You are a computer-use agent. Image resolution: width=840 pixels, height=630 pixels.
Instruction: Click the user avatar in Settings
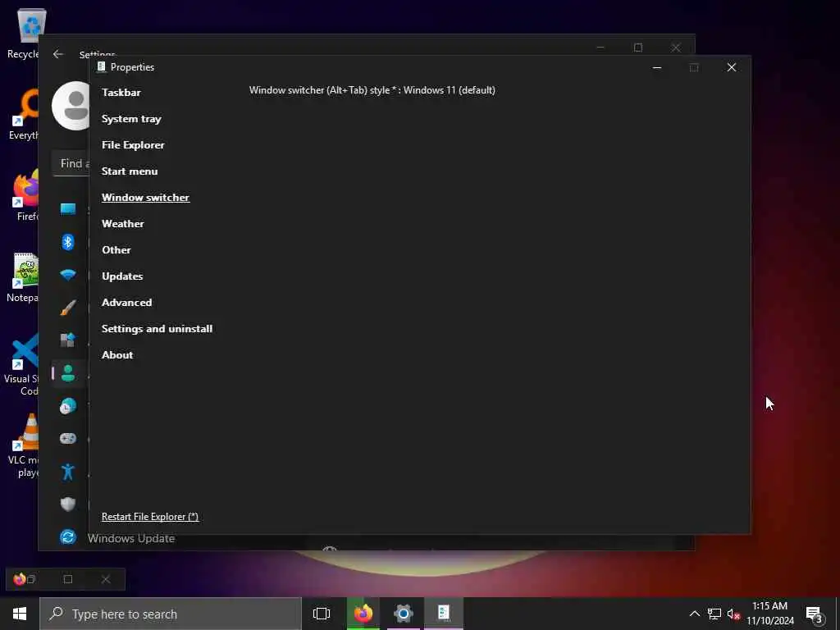pos(72,106)
